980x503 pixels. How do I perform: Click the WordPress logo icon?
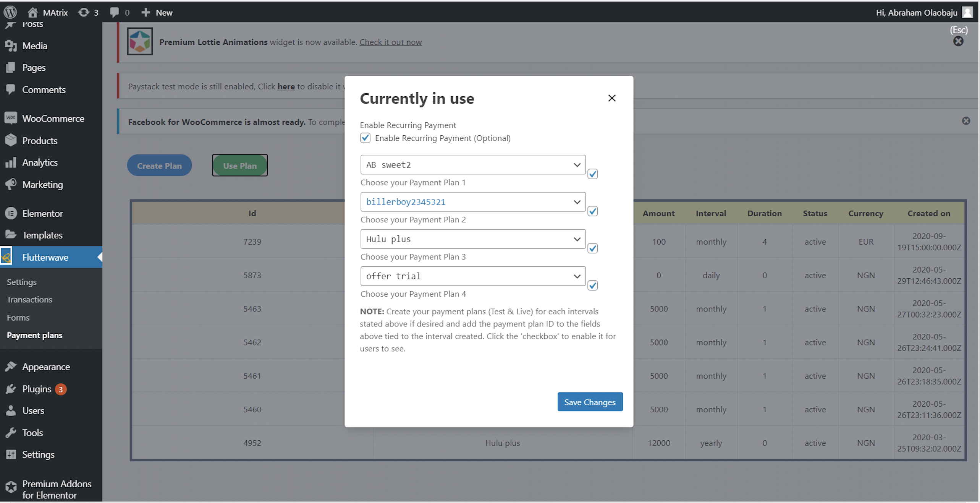10,12
